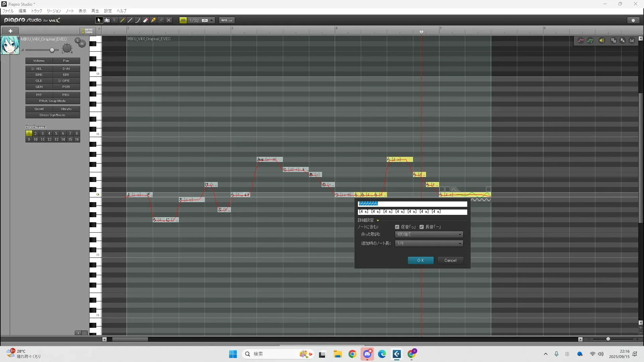Toggle the yellow speaker note-sound icon
Image resolution: width=644 pixels, height=362 pixels.
click(x=602, y=41)
